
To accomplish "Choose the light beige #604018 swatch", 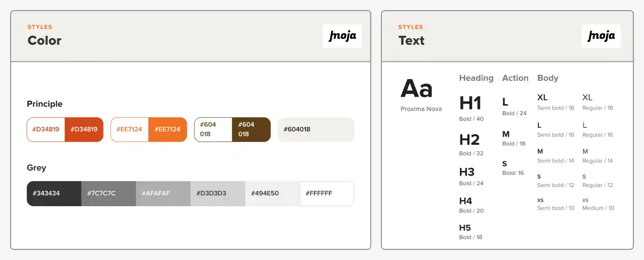I will click(316, 129).
